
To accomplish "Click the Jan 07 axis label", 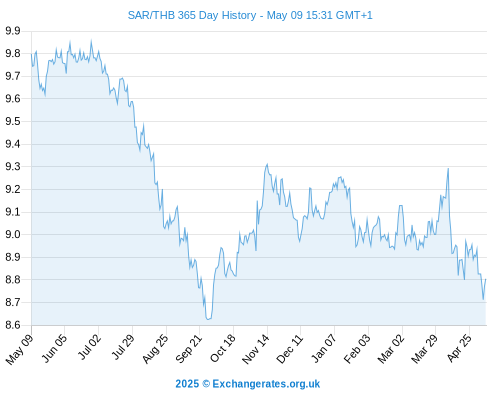I will coord(324,348).
